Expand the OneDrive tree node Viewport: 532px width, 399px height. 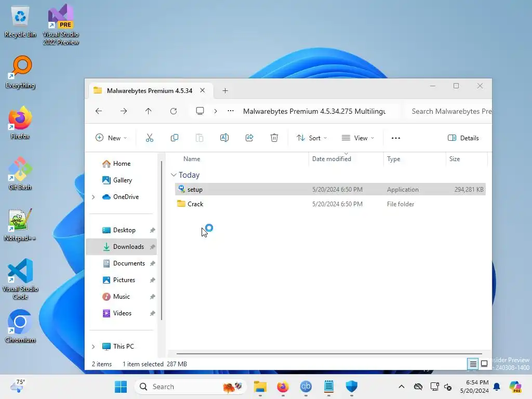click(94, 197)
